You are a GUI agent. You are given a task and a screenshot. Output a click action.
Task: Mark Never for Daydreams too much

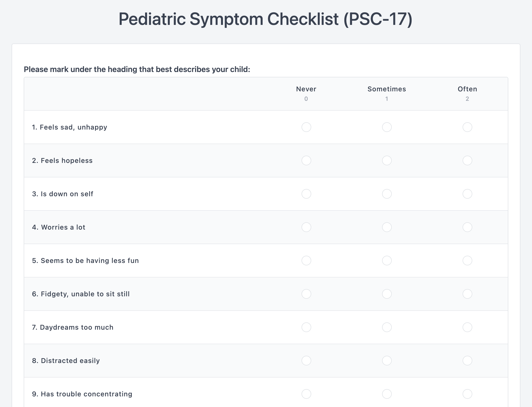click(x=306, y=327)
